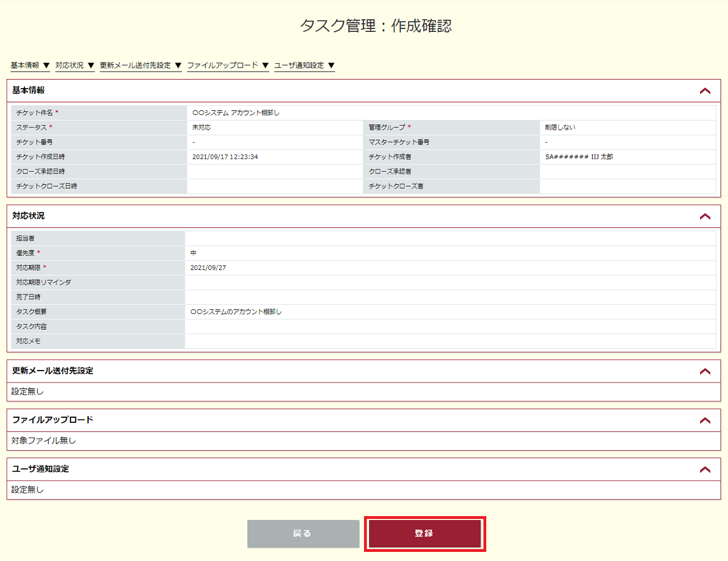This screenshot has width=728, height=561.
Task: Click the priority value 中
Action: coord(193,253)
